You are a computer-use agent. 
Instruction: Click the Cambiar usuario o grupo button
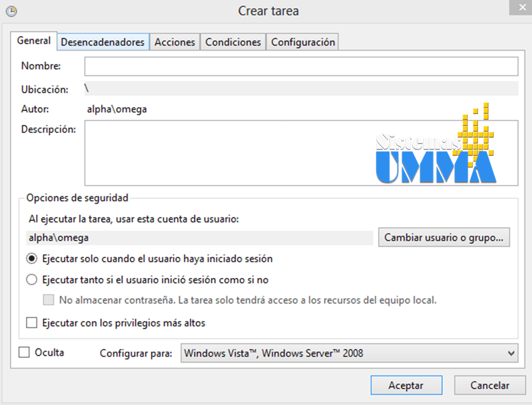444,237
